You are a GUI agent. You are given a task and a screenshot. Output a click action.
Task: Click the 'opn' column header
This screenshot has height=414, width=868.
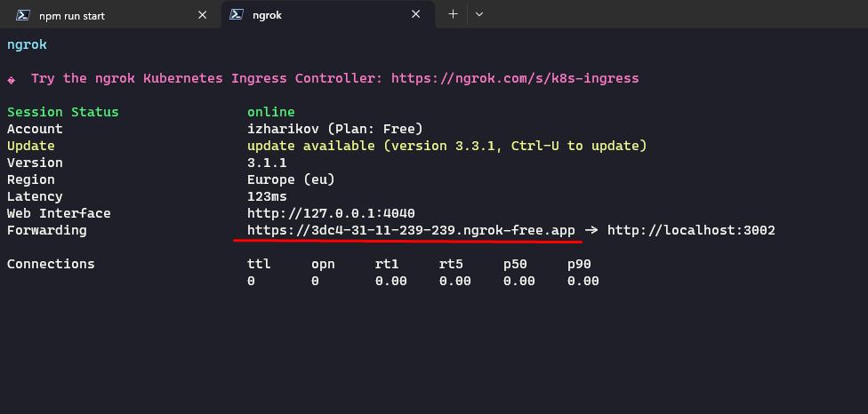[x=323, y=265]
